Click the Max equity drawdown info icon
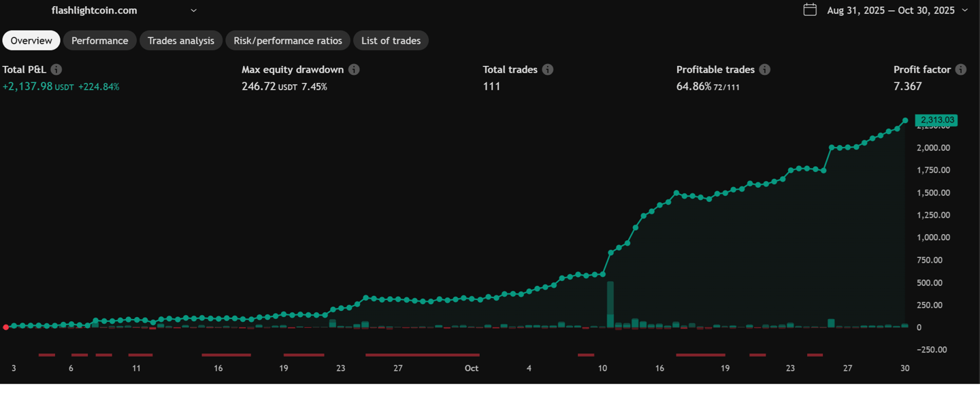Viewport: 980px width, 396px height. tap(354, 69)
